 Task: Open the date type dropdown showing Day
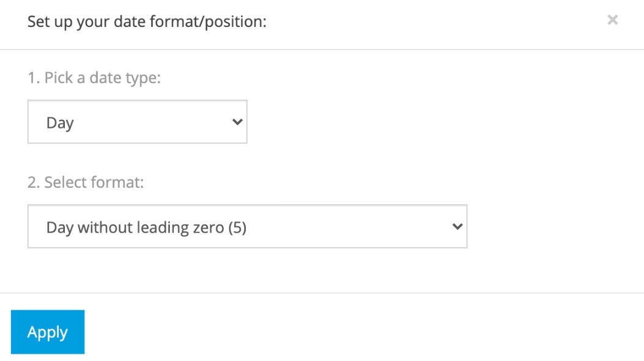pos(137,122)
